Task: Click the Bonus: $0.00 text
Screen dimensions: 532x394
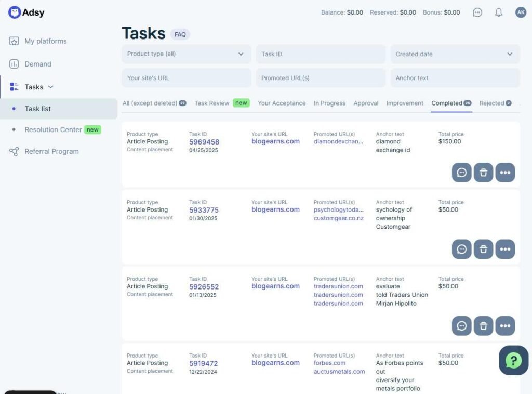Action: (x=441, y=12)
